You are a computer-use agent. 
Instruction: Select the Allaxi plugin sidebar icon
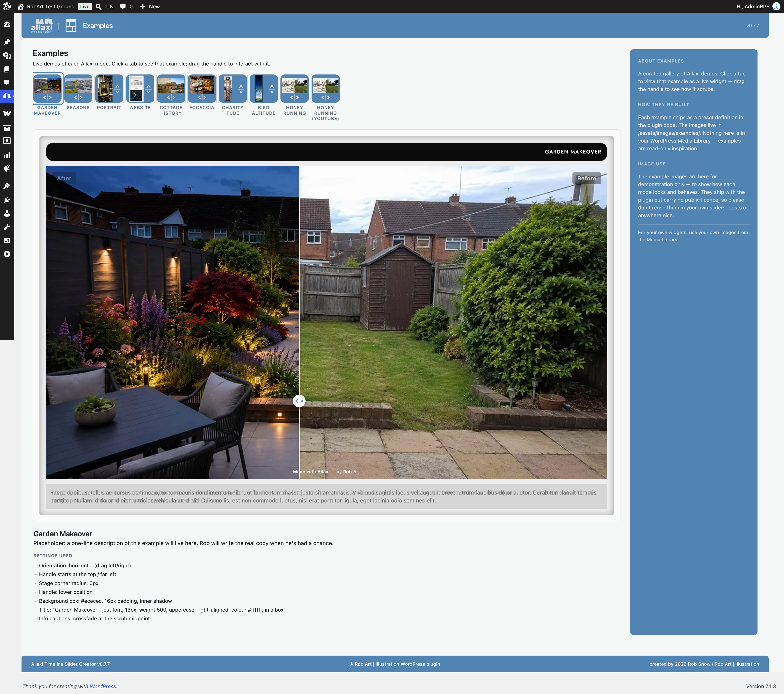pyautogui.click(x=7, y=96)
